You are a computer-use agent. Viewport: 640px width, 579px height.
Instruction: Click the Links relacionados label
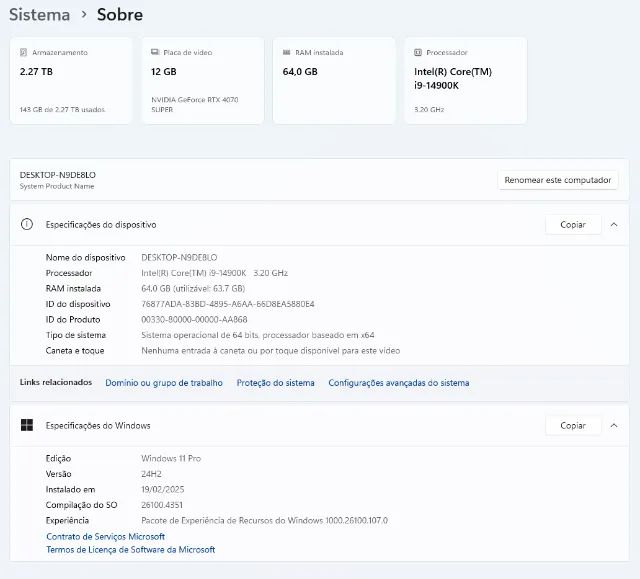(x=56, y=382)
